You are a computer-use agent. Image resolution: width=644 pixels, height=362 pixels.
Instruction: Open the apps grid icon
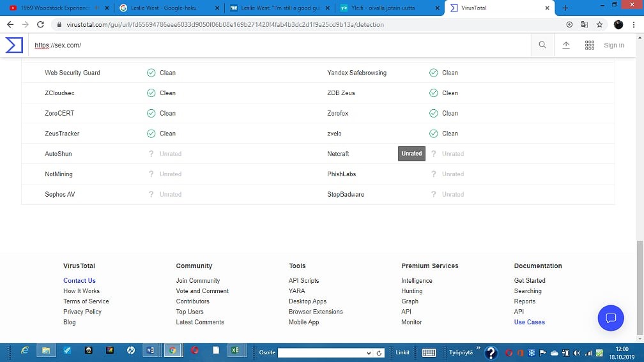[589, 45]
